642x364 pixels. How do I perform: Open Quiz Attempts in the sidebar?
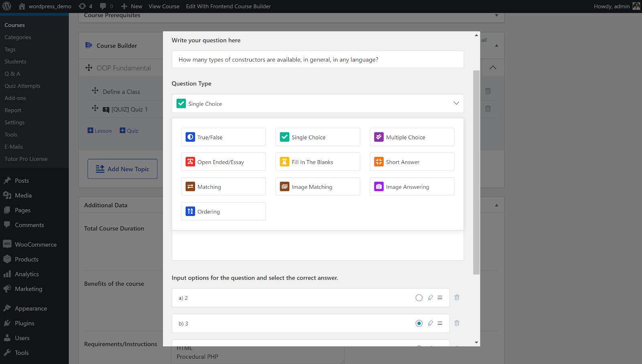[x=22, y=86]
